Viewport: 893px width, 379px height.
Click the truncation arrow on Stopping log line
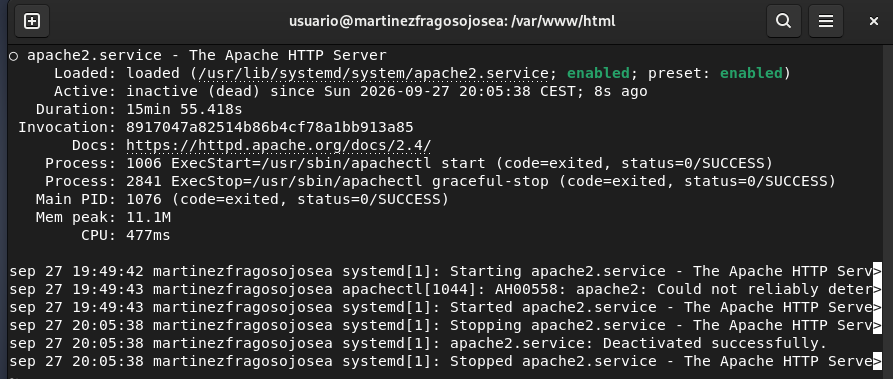pyautogui.click(x=877, y=325)
